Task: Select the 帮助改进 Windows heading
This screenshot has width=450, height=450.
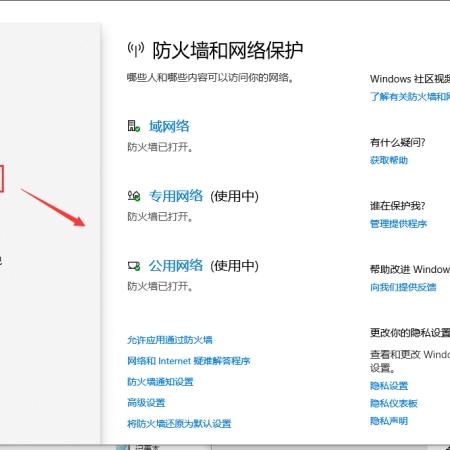Action: pyautogui.click(x=410, y=269)
